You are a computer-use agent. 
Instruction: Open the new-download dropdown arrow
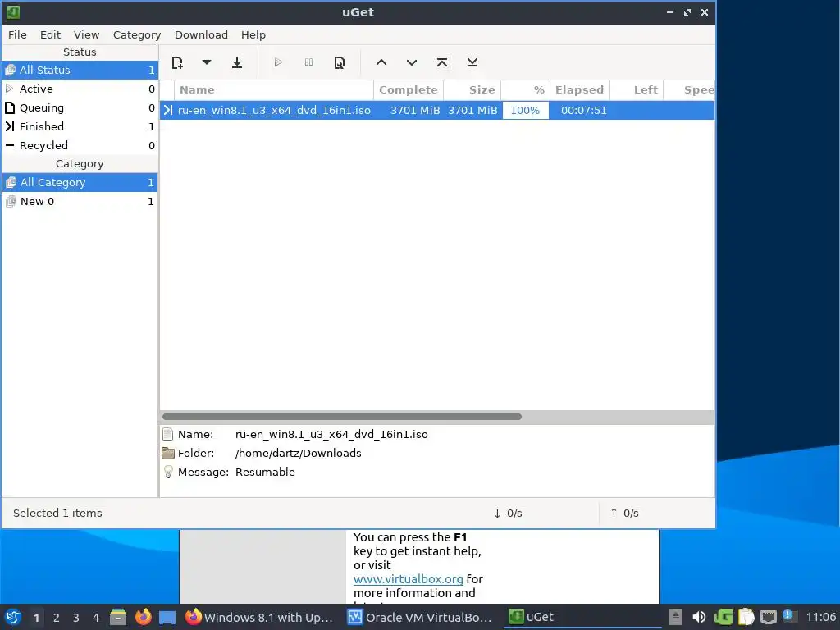click(x=206, y=62)
